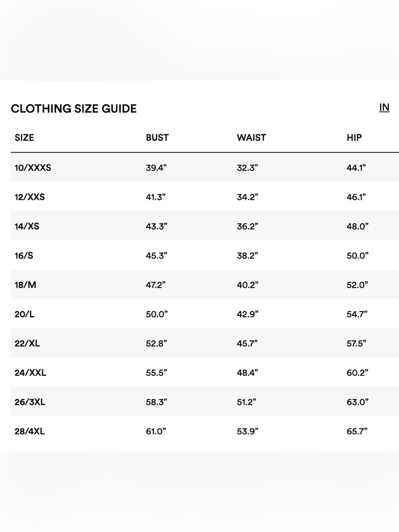Choose the 24/XXL size row
The image size is (399, 532).
click(x=205, y=372)
